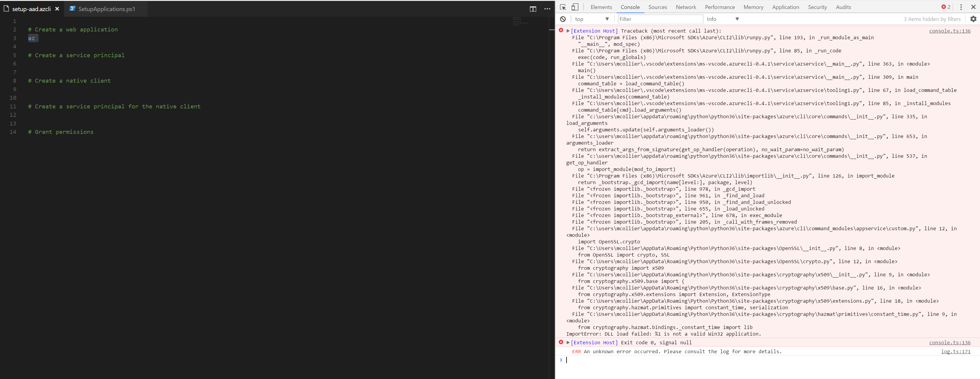Open the top context dropdown
This screenshot has width=980, height=379.
(592, 19)
